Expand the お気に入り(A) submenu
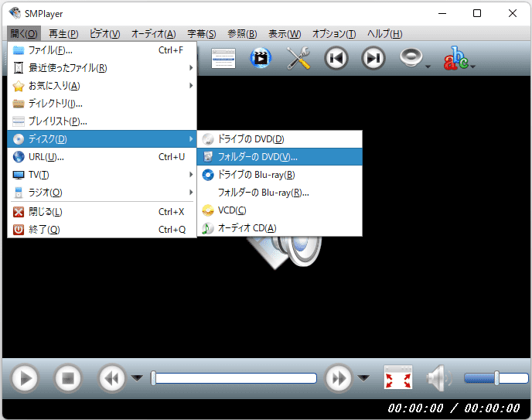The height and width of the screenshot is (420, 532). [102, 86]
